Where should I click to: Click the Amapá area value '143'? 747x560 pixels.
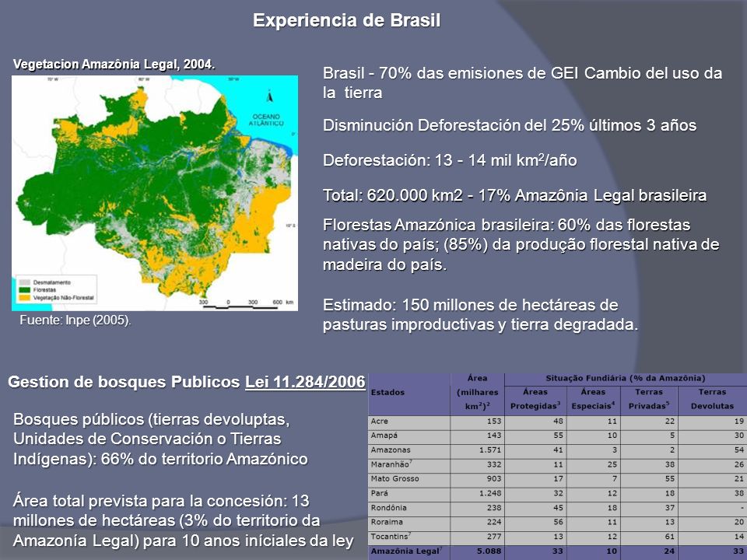coord(494,436)
